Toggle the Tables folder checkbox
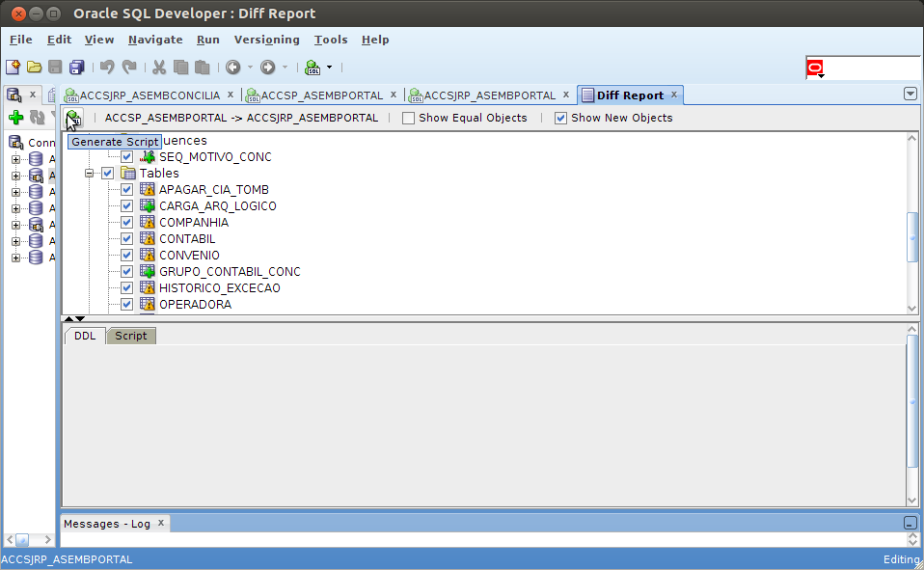The image size is (924, 570). tap(107, 174)
